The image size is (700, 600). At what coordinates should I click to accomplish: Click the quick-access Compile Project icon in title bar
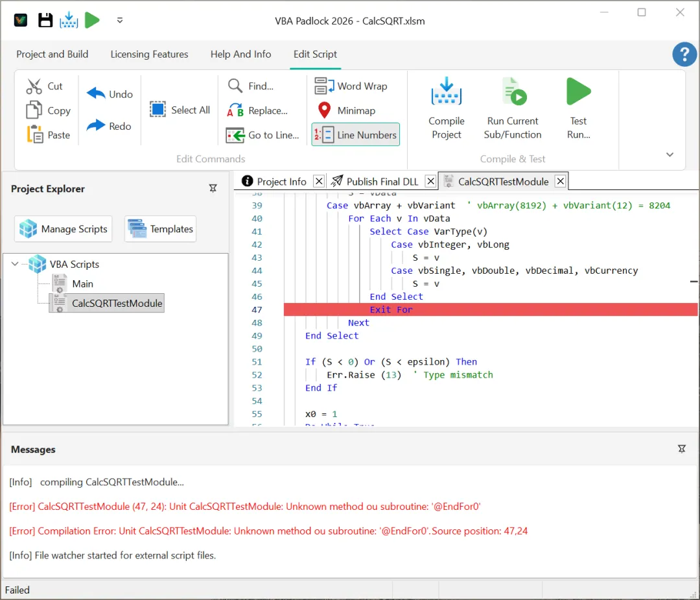click(x=69, y=21)
